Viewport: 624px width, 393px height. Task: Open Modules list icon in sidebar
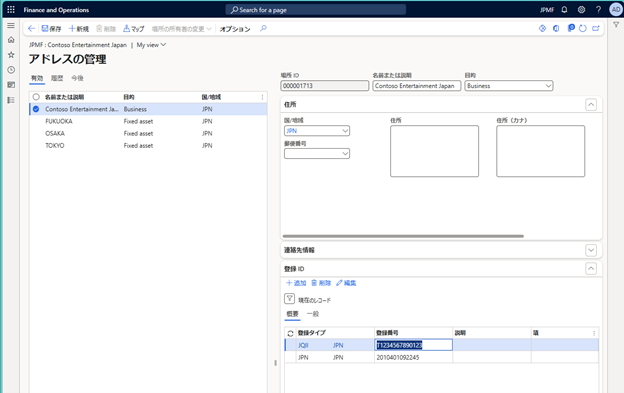pyautogui.click(x=11, y=100)
